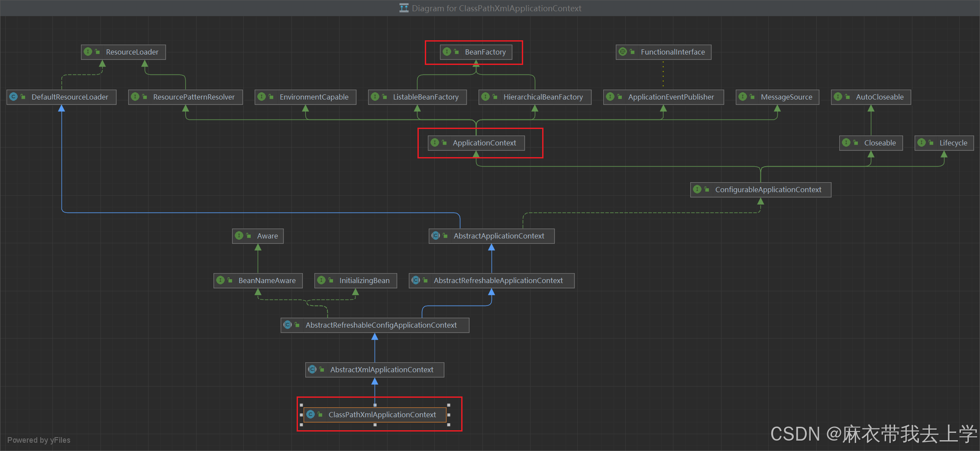The image size is (980, 451).
Task: Click the 'DefaultResourceLoader' label text
Action: click(x=70, y=97)
